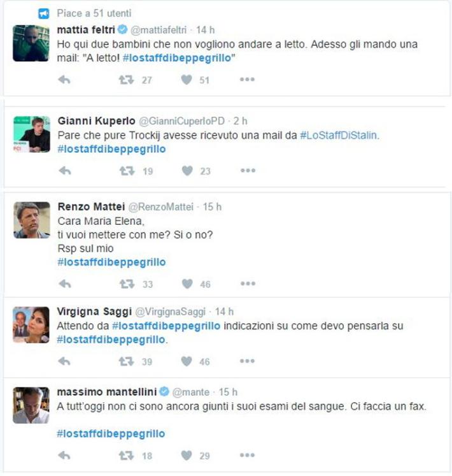Click the #LoStaffDiStalin hashtag
The width and height of the screenshot is (452, 476).
(x=339, y=135)
